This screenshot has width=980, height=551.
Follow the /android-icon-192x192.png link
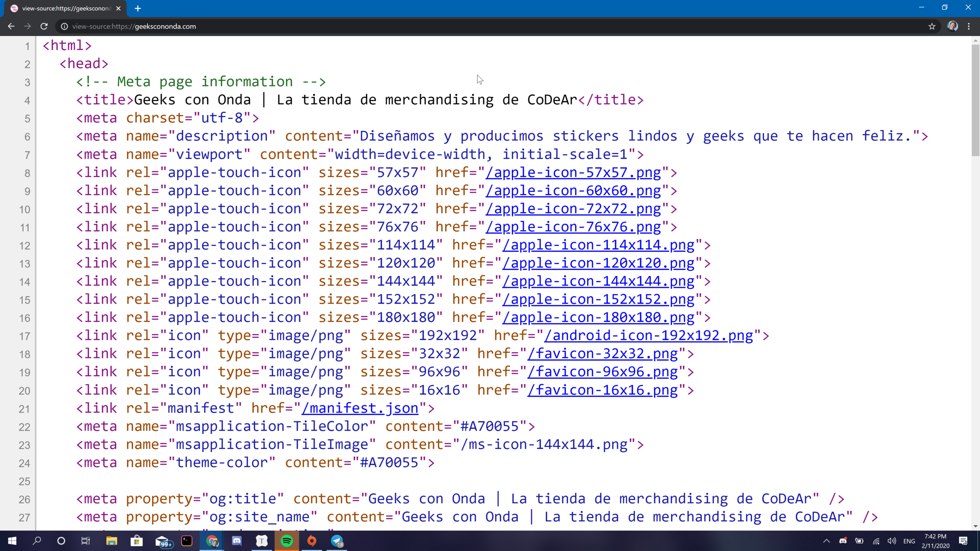click(648, 335)
